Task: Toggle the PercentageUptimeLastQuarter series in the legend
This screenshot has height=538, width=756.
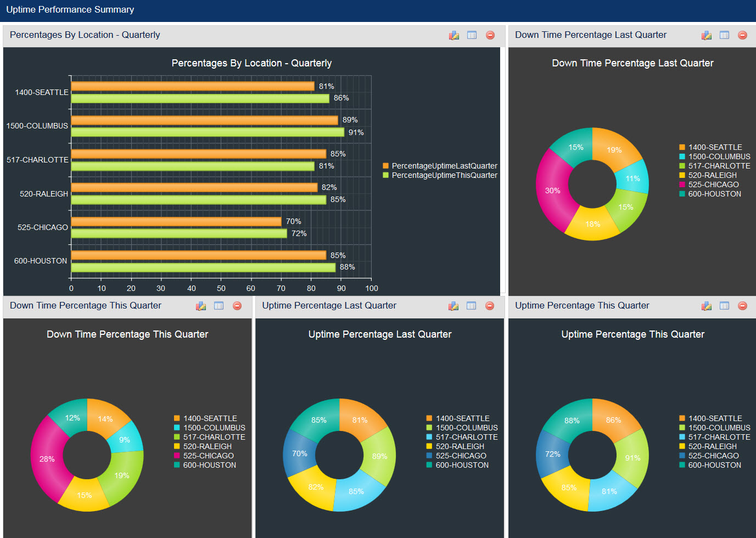Action: pos(442,165)
